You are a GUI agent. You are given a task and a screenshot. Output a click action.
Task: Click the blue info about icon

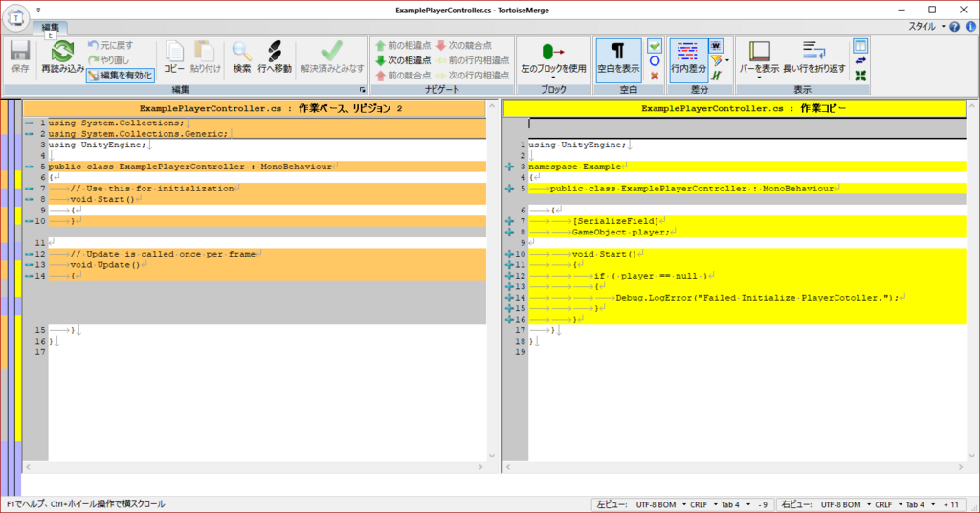click(970, 26)
